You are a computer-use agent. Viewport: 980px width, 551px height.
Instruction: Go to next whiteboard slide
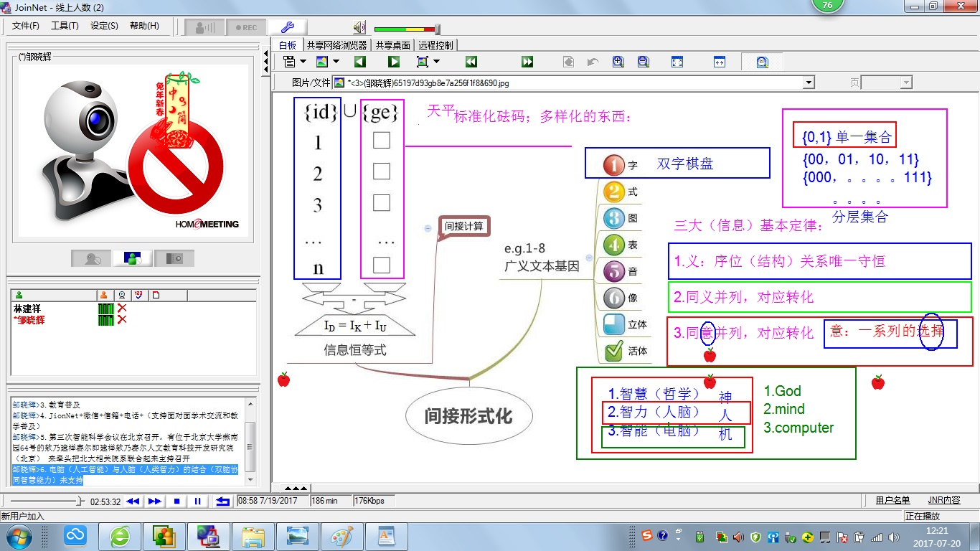click(x=394, y=62)
